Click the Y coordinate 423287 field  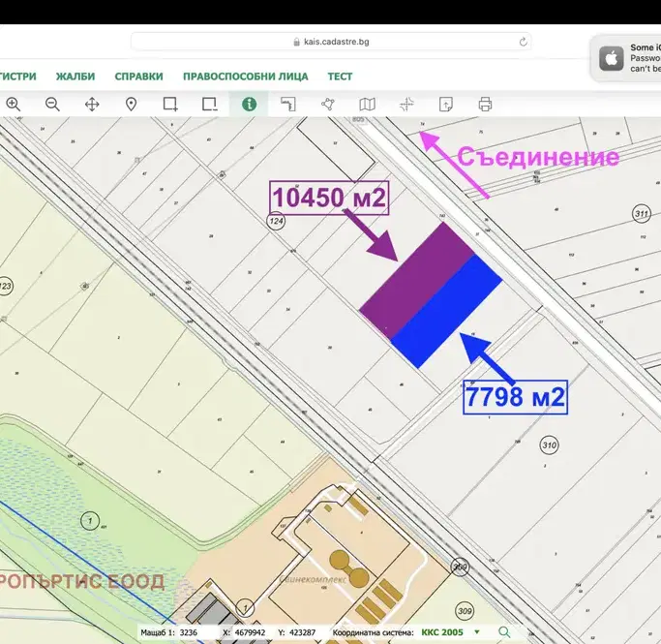coord(303,632)
